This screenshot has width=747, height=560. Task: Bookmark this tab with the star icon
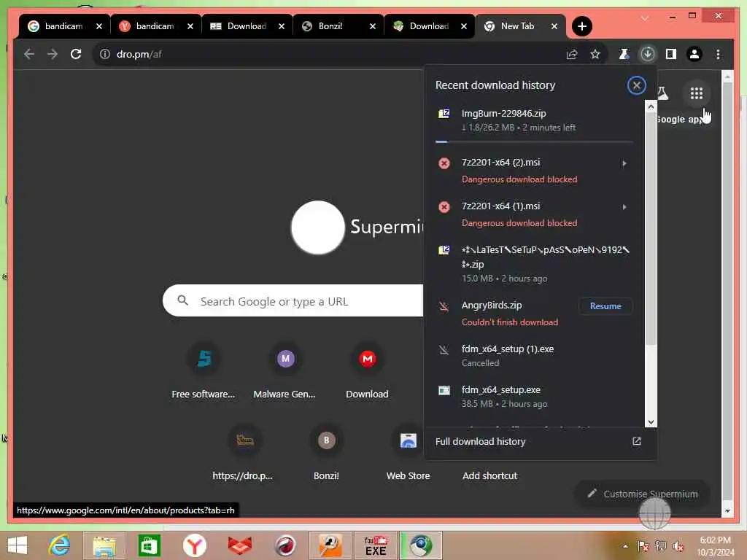595,54
